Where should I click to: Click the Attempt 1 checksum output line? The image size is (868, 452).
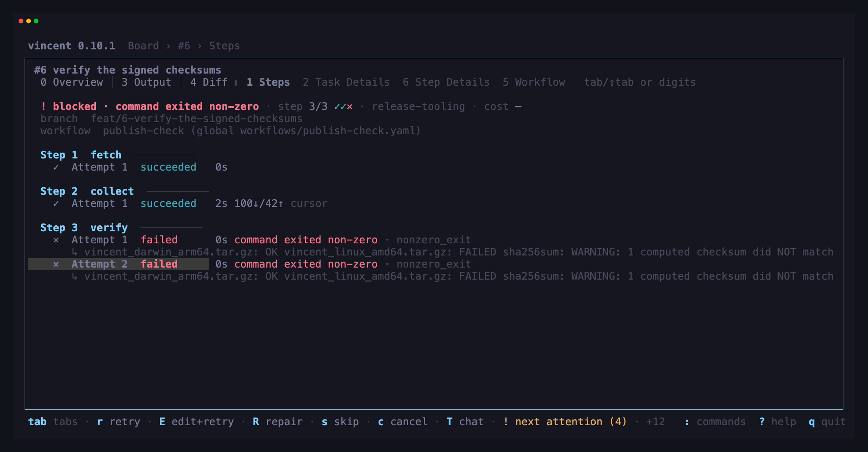pos(452,252)
